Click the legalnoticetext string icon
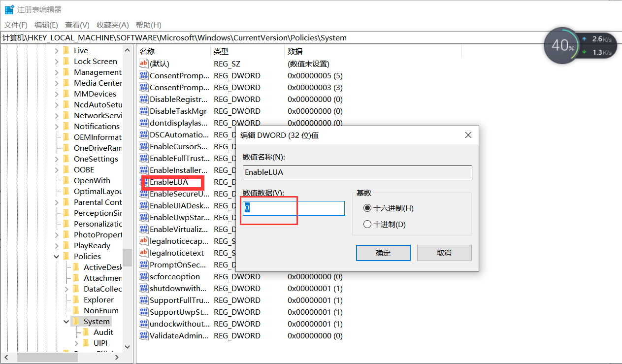The image size is (622, 364). 144,253
